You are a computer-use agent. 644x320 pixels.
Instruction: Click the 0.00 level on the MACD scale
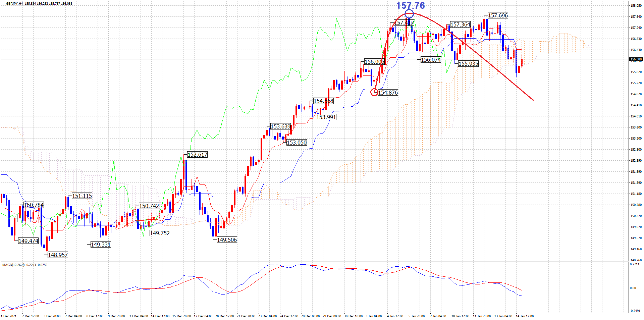click(x=633, y=288)
